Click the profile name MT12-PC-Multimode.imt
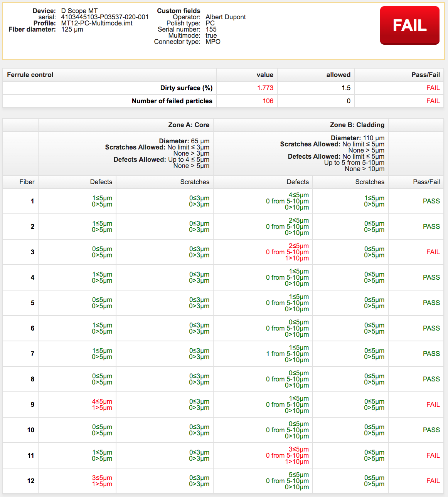Image resolution: width=448 pixels, height=497 pixels. (97, 23)
